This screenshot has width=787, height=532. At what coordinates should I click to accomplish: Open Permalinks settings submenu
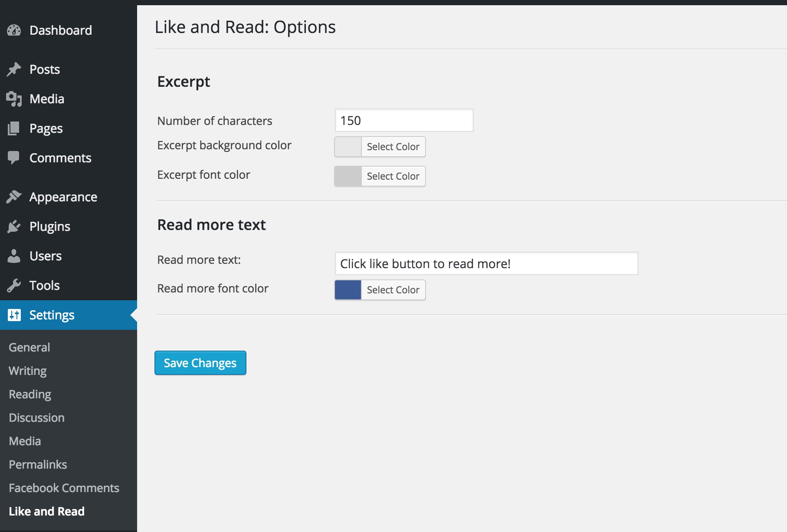coord(38,465)
